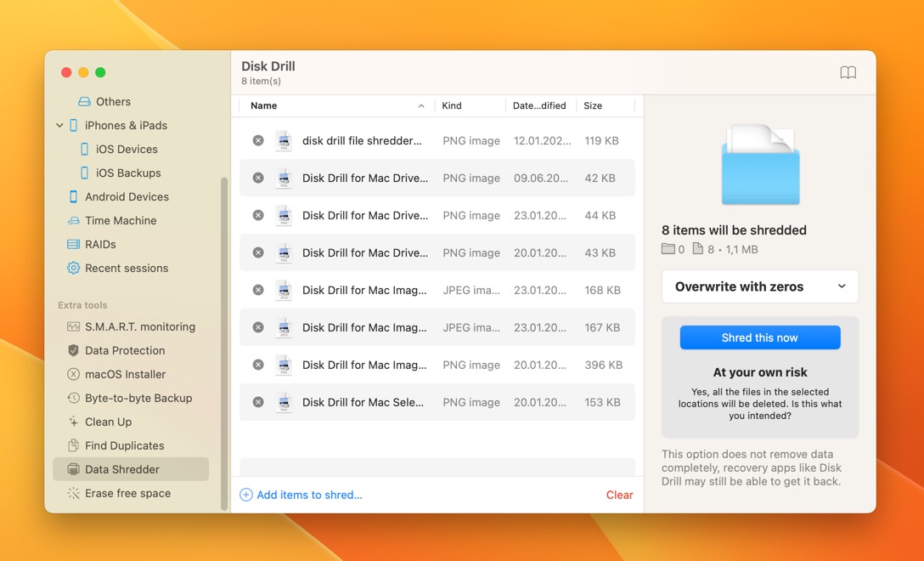Click the sidebar vertical scrollbar
The height and width of the screenshot is (561, 924).
click(224, 343)
